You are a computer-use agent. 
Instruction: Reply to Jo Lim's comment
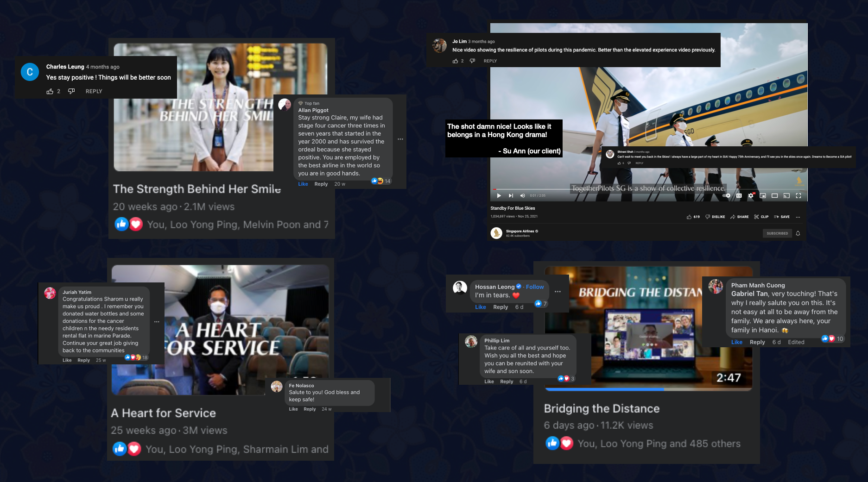[x=490, y=61]
